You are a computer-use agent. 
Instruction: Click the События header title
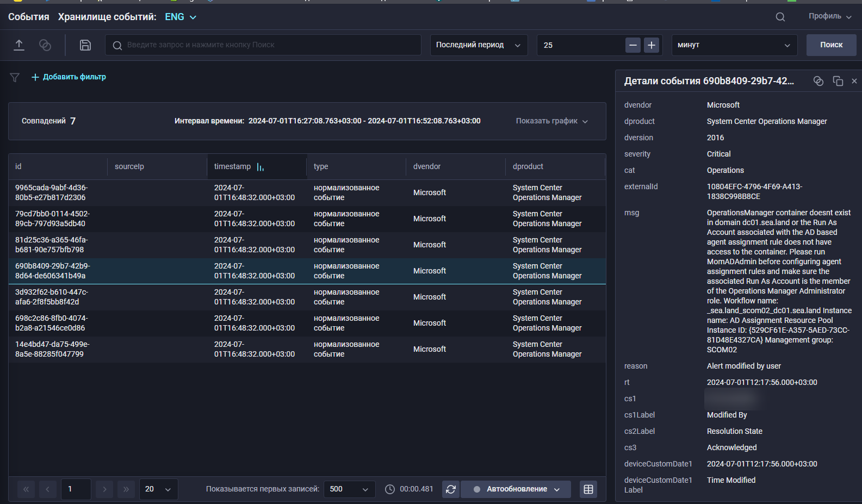[29, 17]
